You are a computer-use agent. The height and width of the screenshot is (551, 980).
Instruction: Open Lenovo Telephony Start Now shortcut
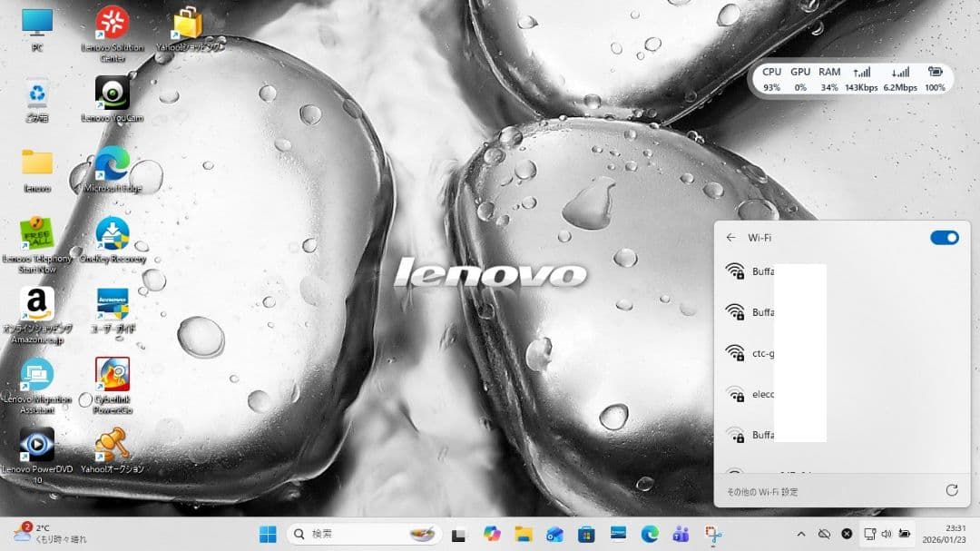click(x=37, y=245)
